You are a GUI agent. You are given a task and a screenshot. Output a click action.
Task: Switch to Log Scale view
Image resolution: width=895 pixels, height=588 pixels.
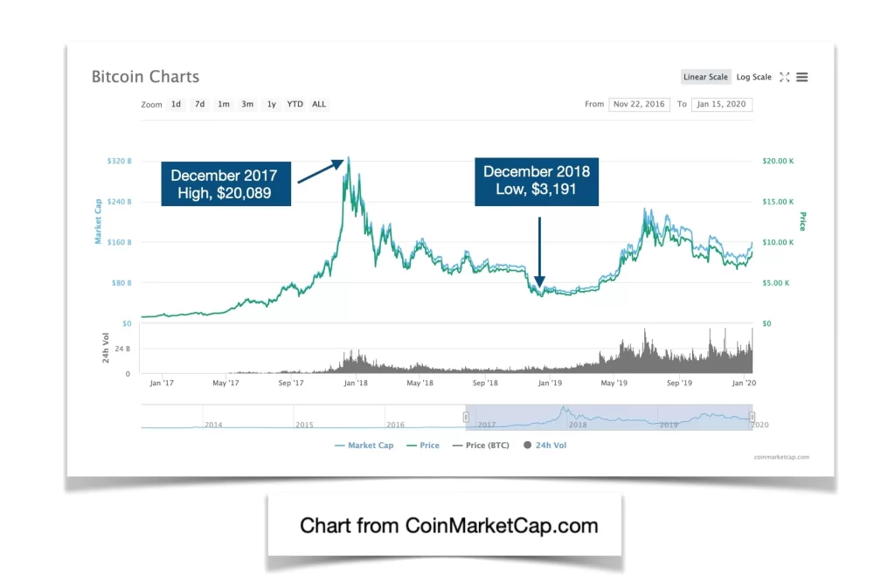point(753,77)
